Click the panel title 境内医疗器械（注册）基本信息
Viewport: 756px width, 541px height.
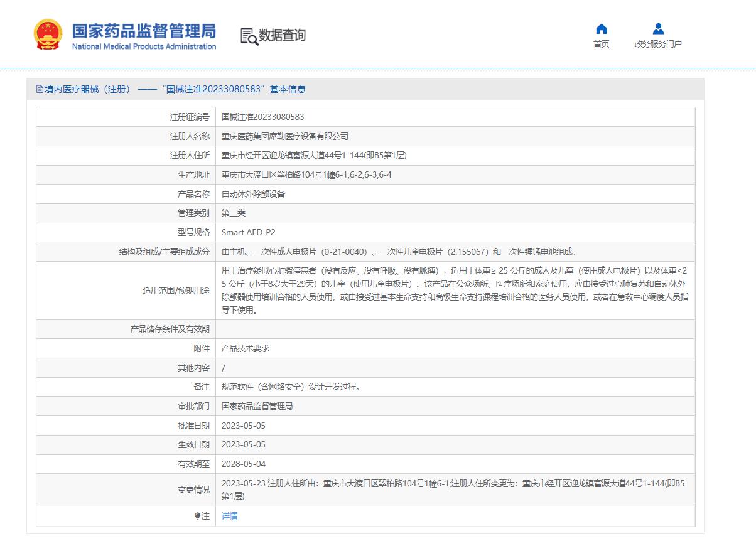175,89
